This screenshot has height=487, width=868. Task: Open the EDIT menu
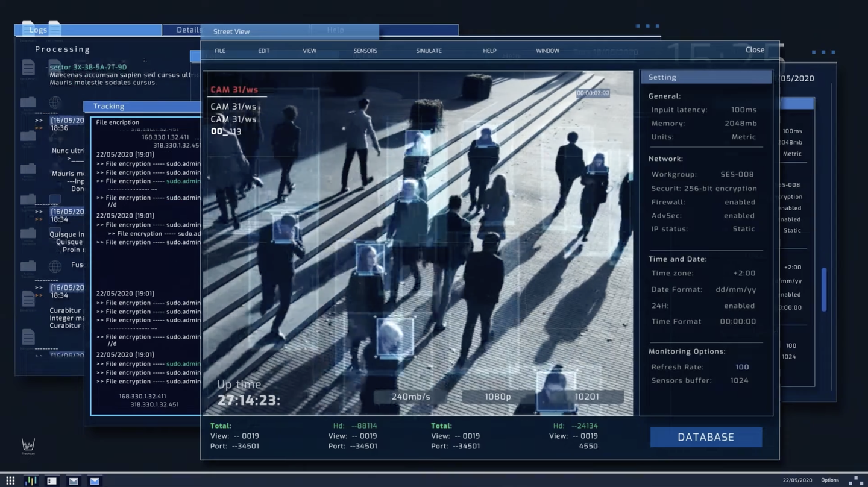tap(264, 51)
